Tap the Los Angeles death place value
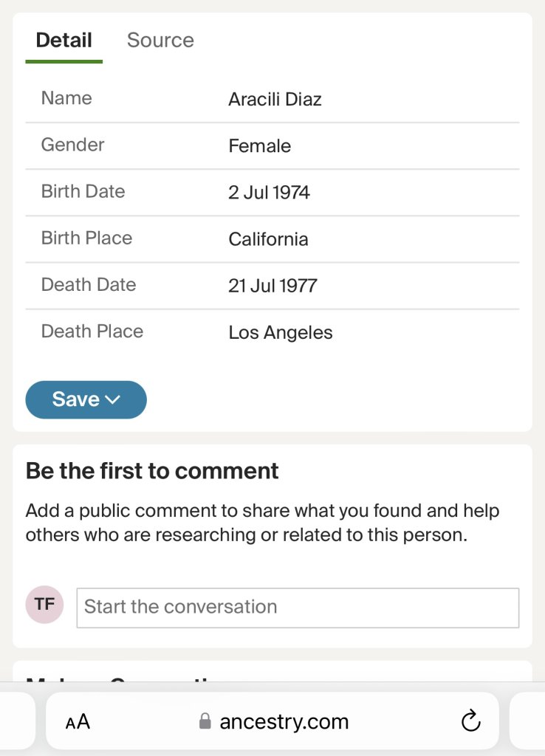 pyautogui.click(x=281, y=333)
